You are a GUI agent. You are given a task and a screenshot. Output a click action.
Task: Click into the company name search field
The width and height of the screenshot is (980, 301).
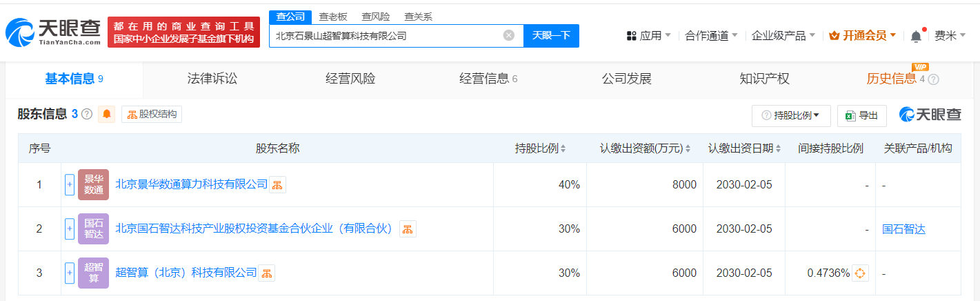pos(386,35)
